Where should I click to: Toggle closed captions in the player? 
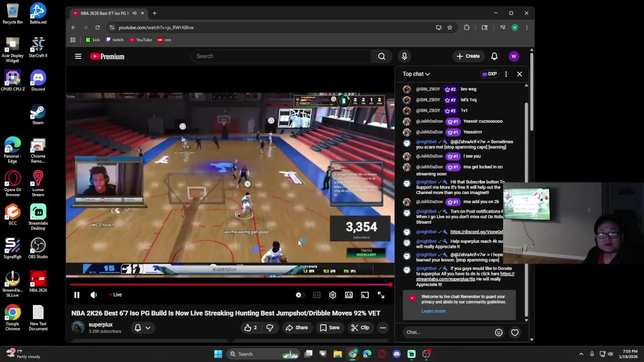(316, 295)
